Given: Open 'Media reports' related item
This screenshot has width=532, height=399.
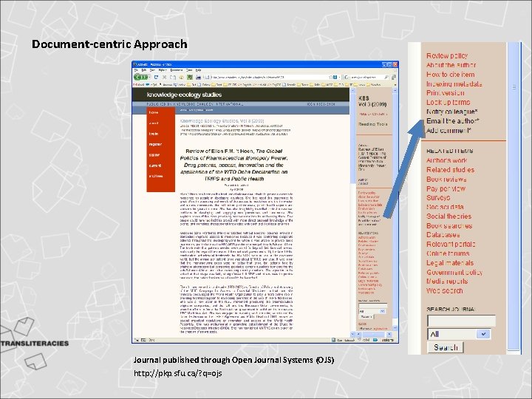Looking at the screenshot, I should [447, 282].
